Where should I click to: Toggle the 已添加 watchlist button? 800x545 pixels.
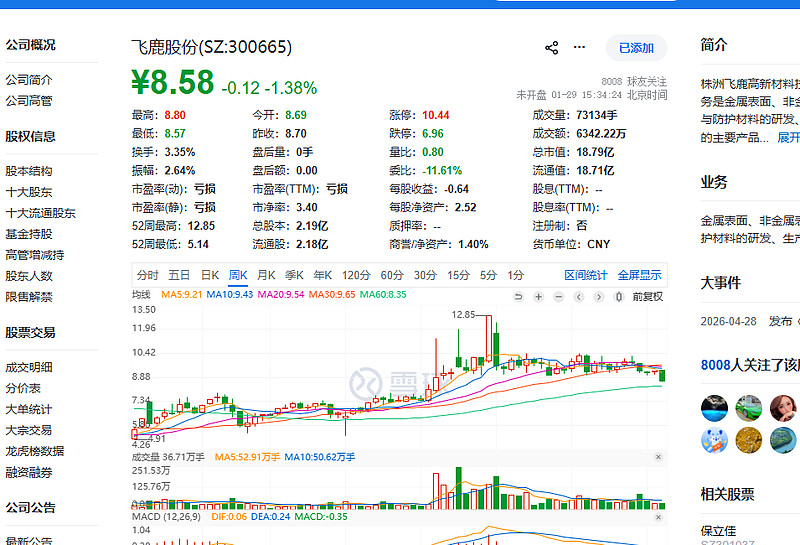point(636,48)
